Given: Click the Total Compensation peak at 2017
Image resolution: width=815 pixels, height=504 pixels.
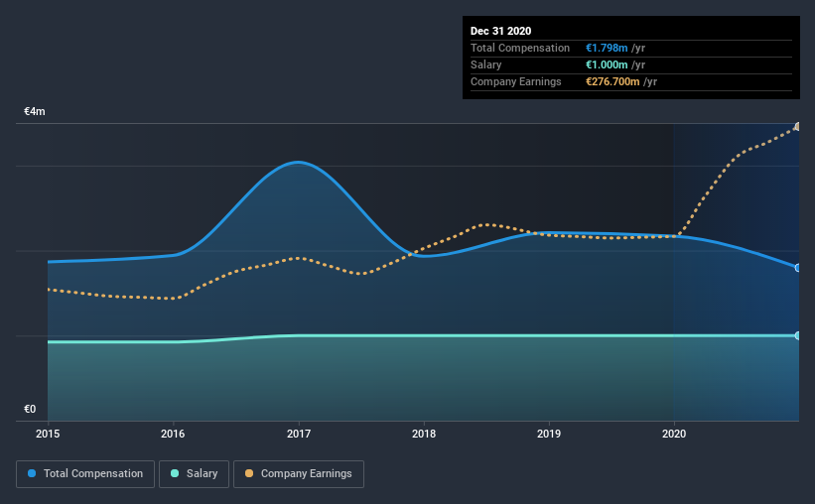Looking at the screenshot, I should tap(299, 162).
